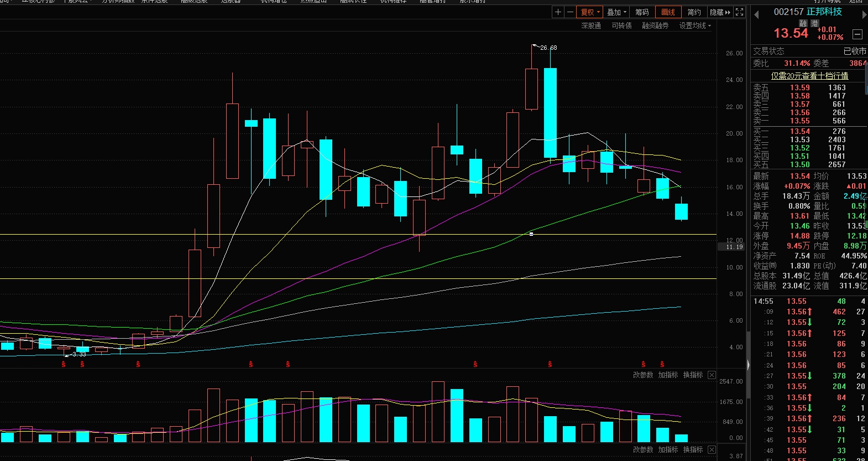Click the first red S marker on the timeline
The height and width of the screenshot is (461, 868).
pos(64,364)
